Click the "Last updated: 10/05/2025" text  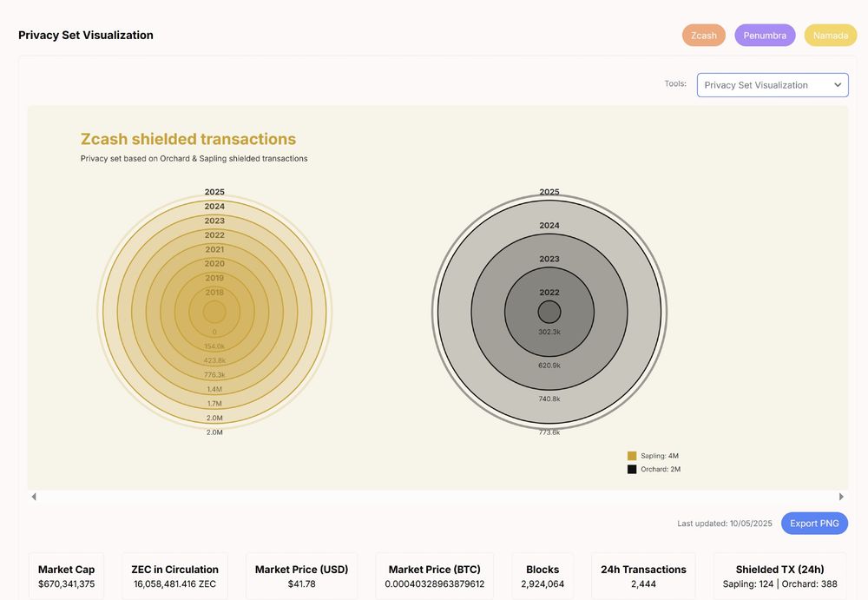coord(725,523)
